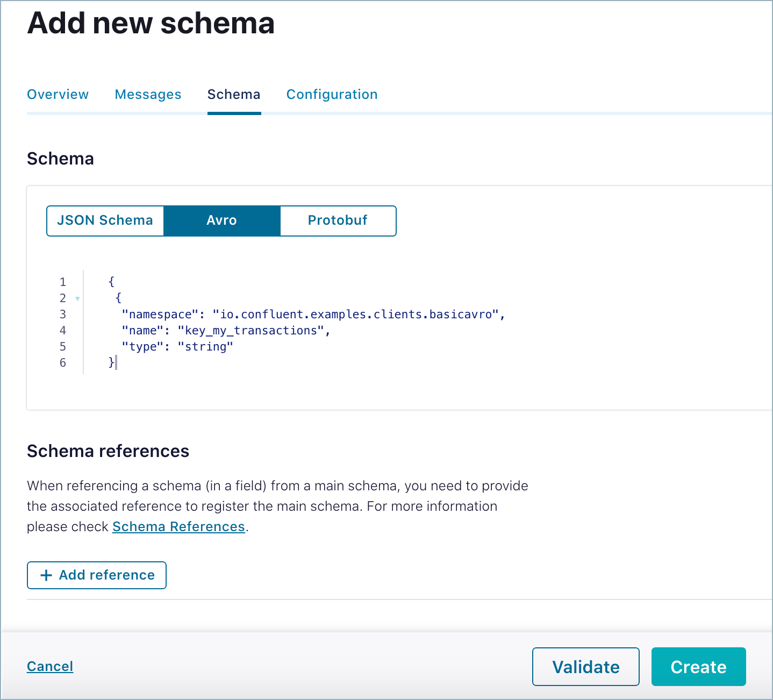Select the Schema tab
The width and height of the screenshot is (773, 700).
coord(234,95)
